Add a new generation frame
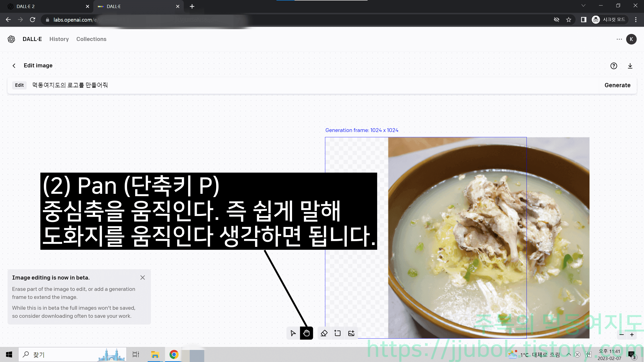 point(337,333)
